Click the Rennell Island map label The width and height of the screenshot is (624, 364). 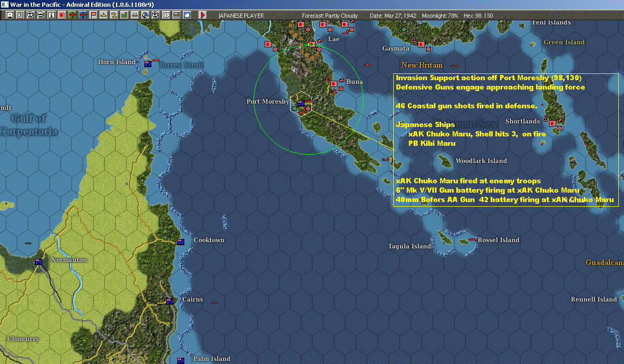[x=594, y=299]
